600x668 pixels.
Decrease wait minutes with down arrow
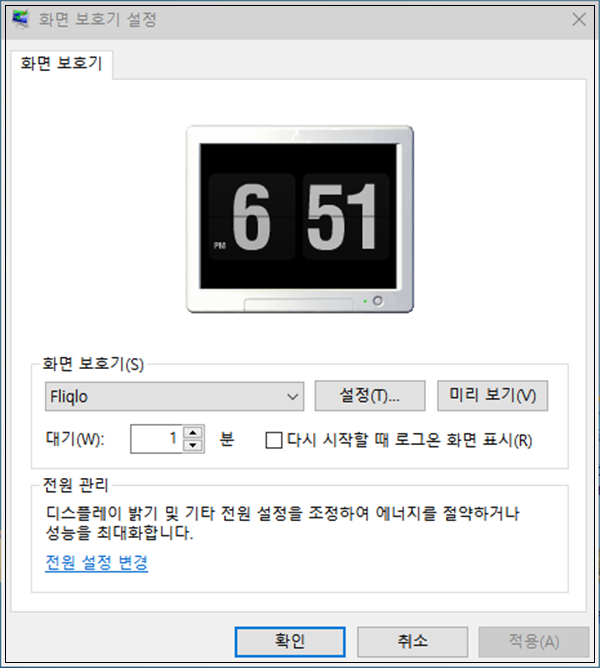click(193, 446)
